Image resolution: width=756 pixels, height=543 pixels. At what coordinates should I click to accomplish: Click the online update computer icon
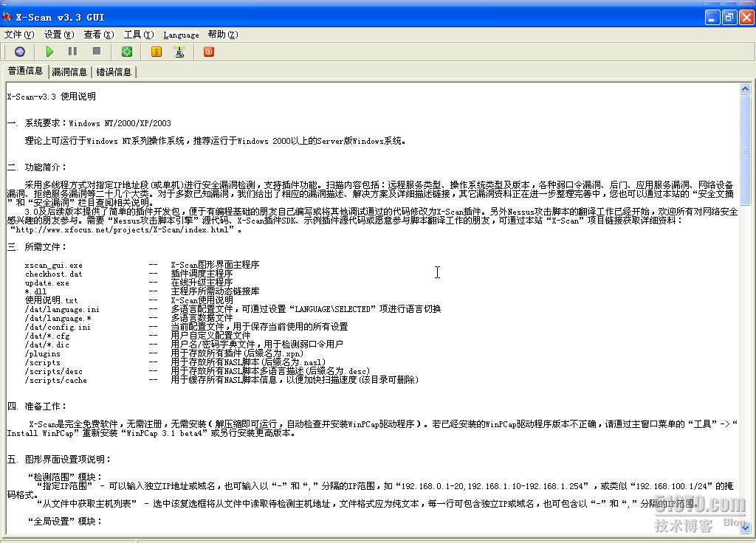[x=179, y=52]
